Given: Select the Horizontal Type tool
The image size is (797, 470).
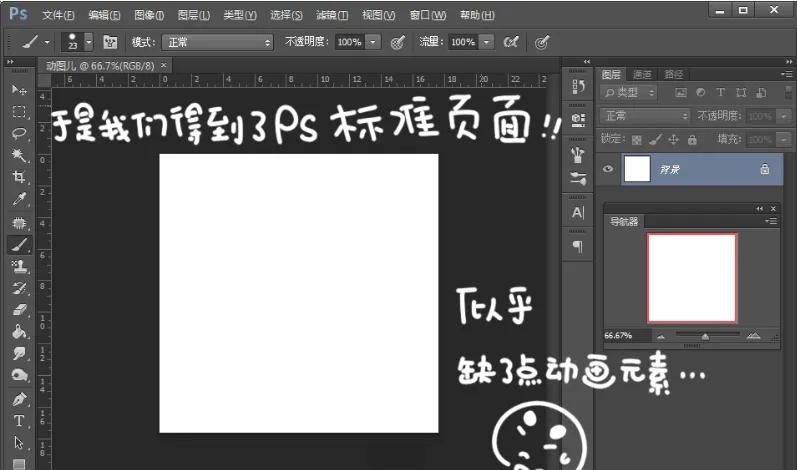Looking at the screenshot, I should [19, 421].
